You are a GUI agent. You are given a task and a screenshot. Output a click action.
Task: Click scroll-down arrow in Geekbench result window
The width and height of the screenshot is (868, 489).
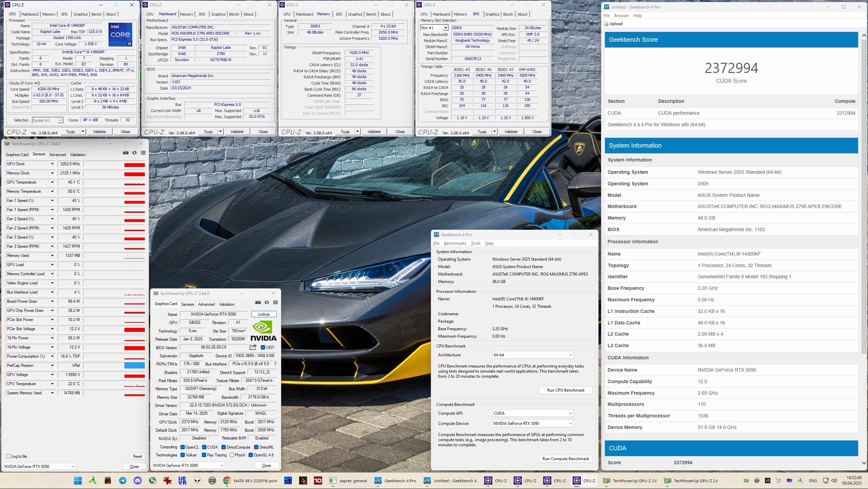click(863, 463)
